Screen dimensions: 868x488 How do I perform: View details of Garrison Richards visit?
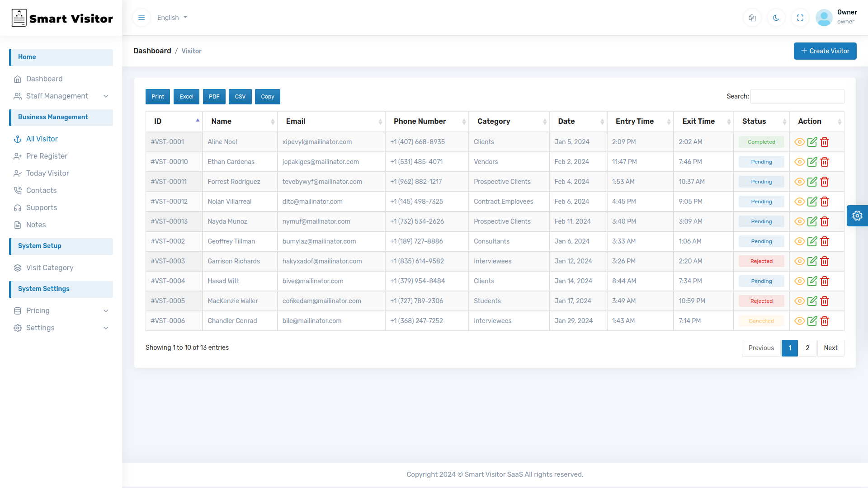click(799, 261)
